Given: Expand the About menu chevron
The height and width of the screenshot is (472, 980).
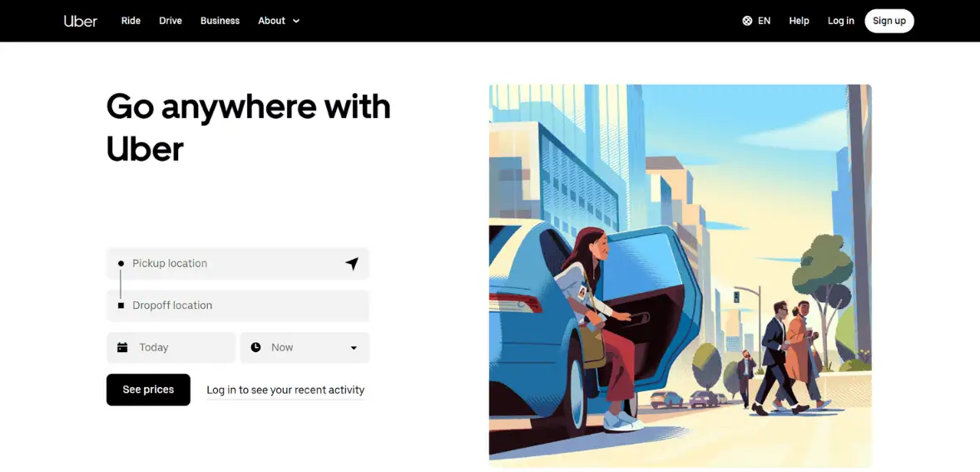Looking at the screenshot, I should 296,21.
